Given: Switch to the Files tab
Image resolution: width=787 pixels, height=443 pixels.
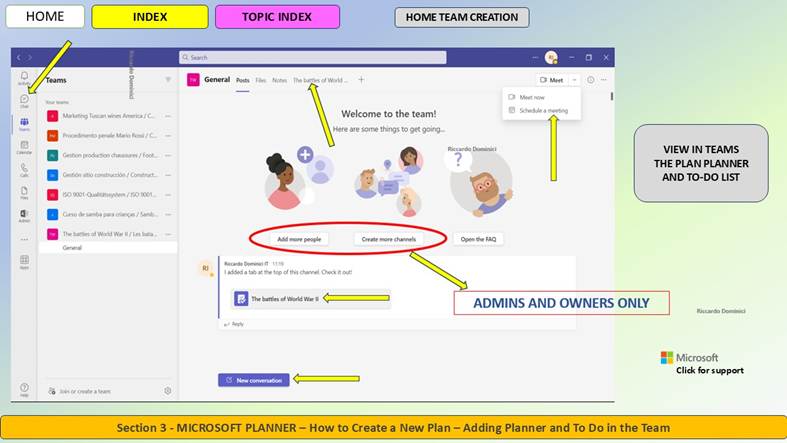Looking at the screenshot, I should (x=260, y=80).
